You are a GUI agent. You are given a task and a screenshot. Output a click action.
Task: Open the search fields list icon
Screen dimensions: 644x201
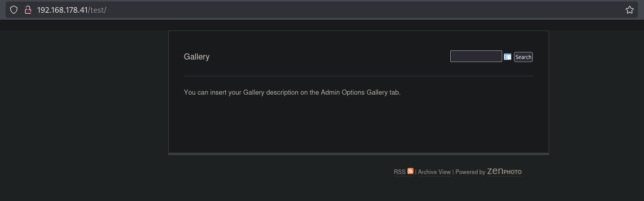(x=507, y=57)
